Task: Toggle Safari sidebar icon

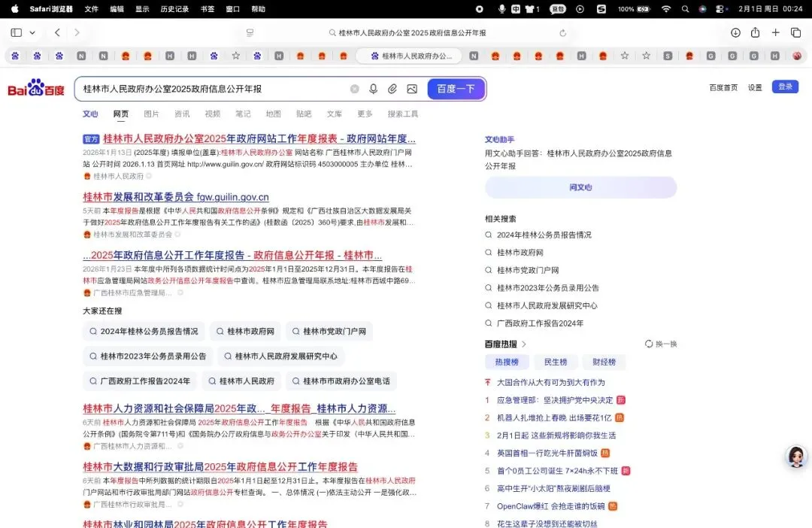Action: pos(17,32)
